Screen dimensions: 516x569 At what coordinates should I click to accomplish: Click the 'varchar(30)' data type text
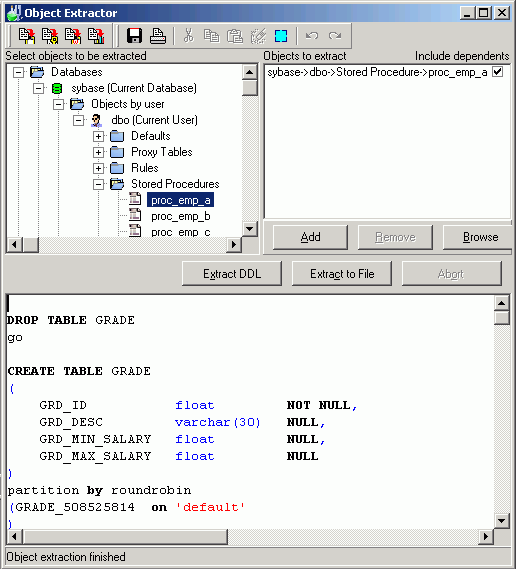[217, 422]
